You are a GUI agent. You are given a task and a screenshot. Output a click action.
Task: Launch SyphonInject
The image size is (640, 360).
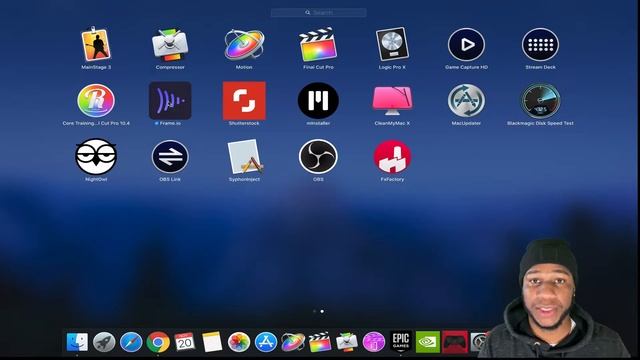pos(244,157)
